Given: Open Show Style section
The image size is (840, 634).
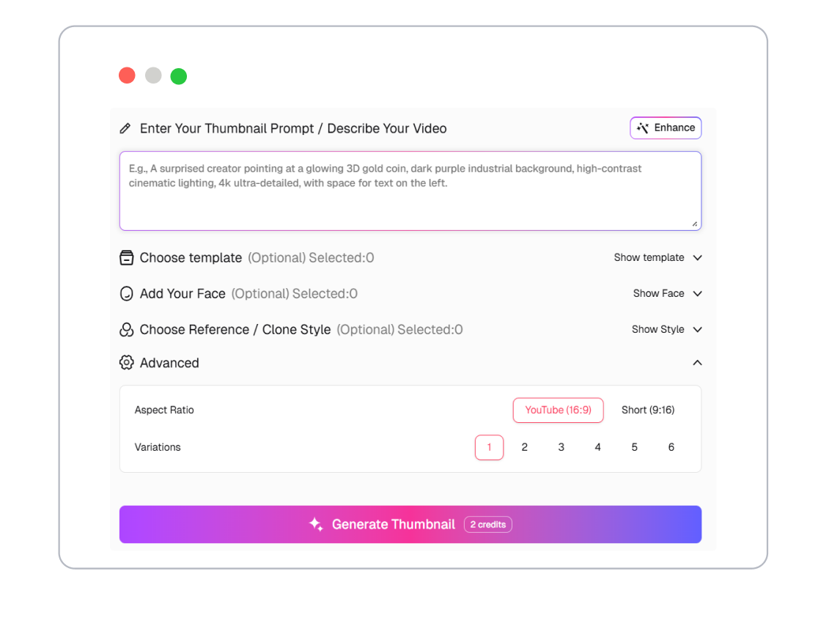Looking at the screenshot, I should coord(667,329).
